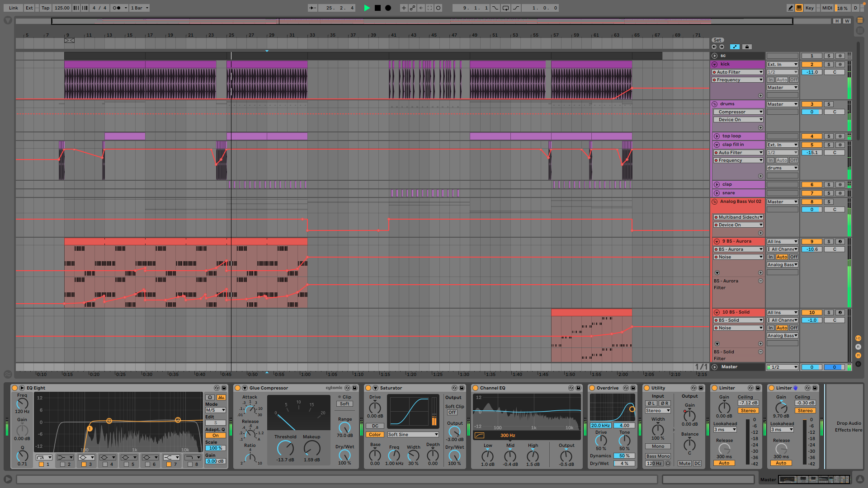Viewport: 868px width, 488px height.
Task: Switch to Key map mode
Action: click(809, 8)
